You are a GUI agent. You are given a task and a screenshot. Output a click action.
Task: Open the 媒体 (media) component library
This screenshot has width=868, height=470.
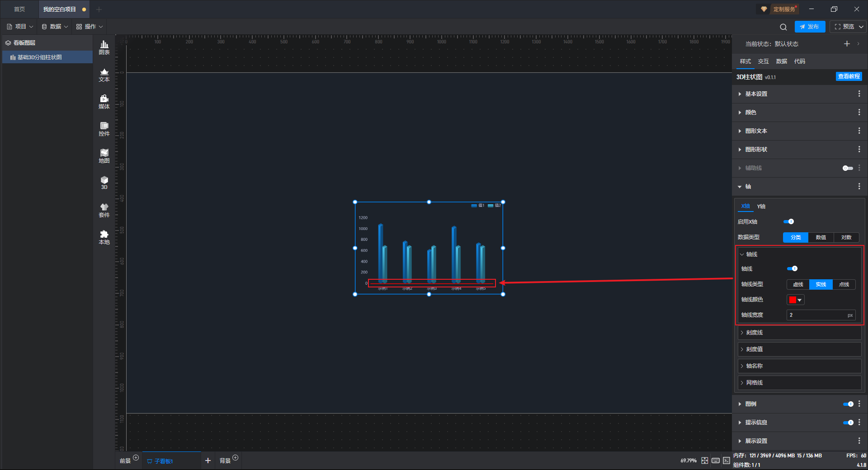pos(104,102)
